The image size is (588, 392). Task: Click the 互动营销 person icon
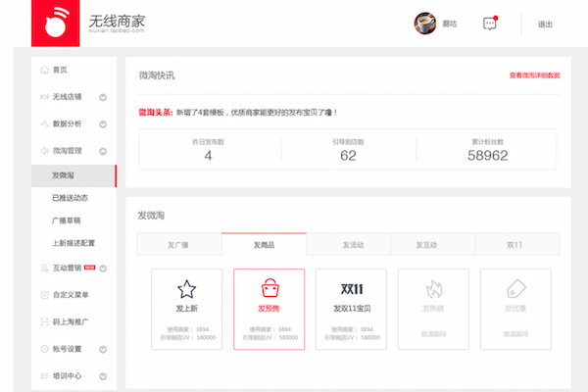pyautogui.click(x=45, y=268)
